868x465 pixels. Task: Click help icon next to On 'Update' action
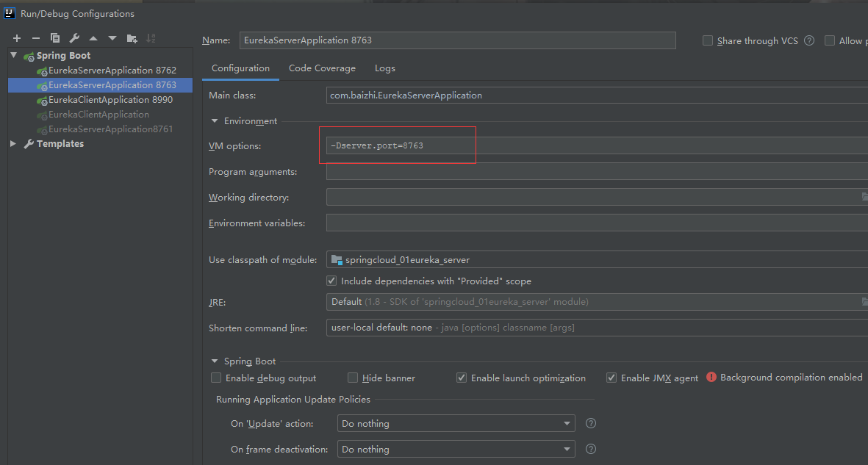pyautogui.click(x=591, y=423)
